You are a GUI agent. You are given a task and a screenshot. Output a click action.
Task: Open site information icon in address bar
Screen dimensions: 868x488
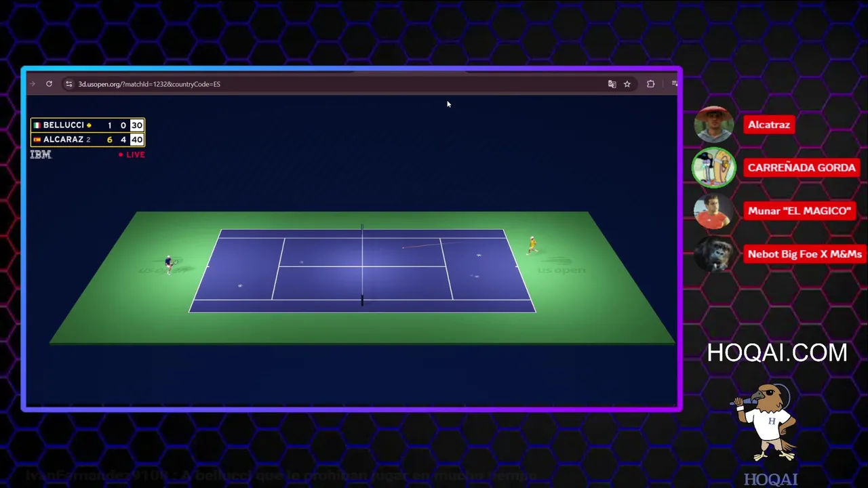click(x=68, y=84)
